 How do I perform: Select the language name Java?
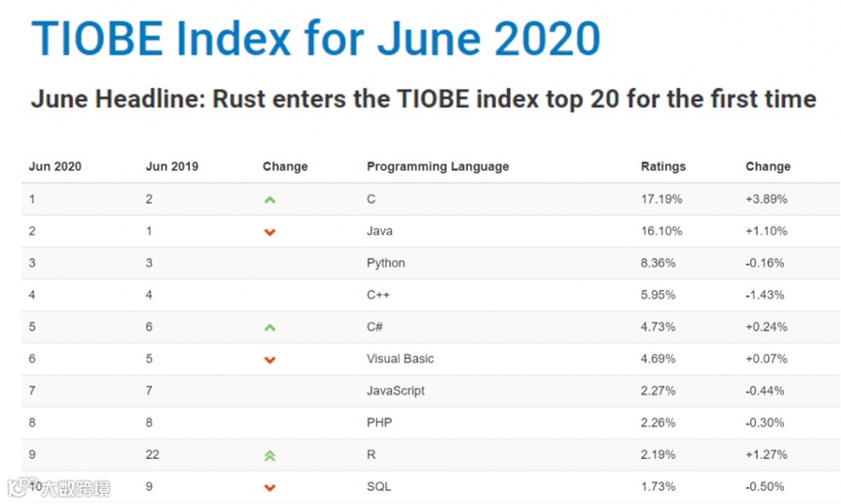point(379,231)
